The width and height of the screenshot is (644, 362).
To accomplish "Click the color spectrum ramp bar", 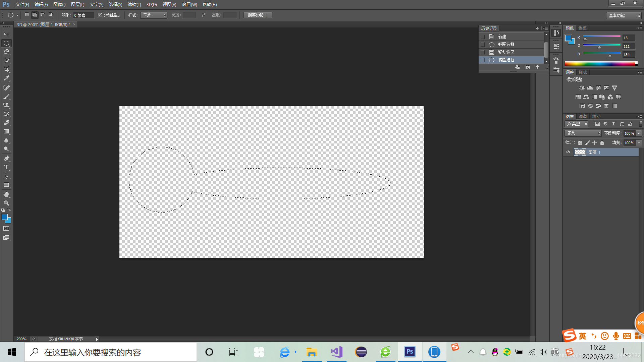I will pos(600,64).
